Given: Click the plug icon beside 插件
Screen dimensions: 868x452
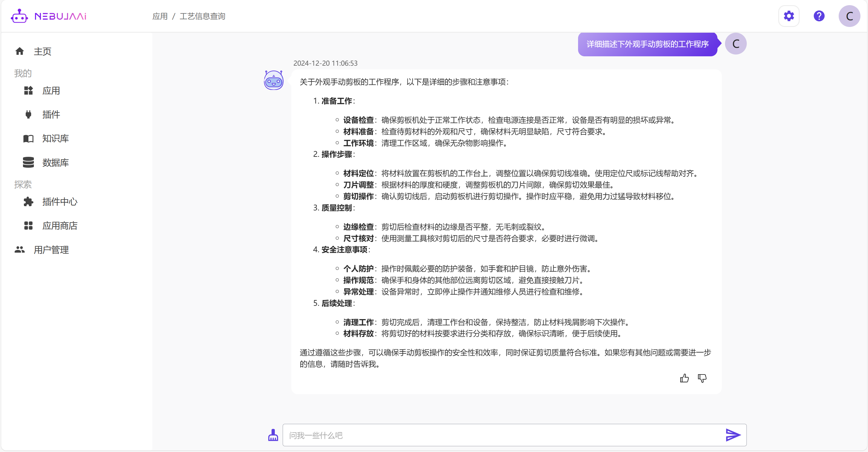Looking at the screenshot, I should pyautogui.click(x=28, y=114).
